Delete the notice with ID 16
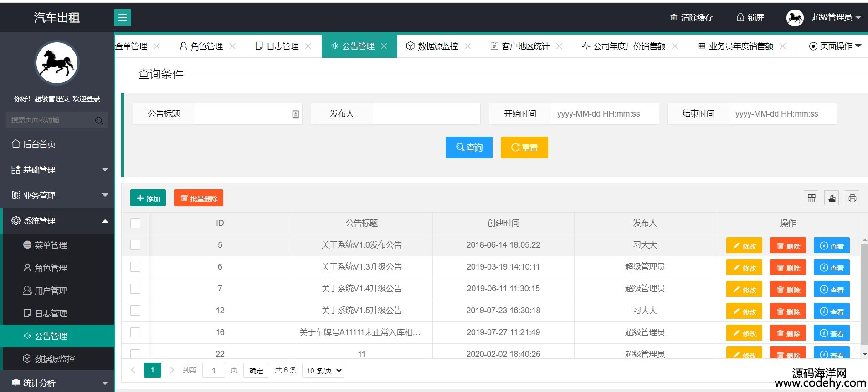Image resolution: width=868 pixels, height=392 pixels. pos(788,333)
